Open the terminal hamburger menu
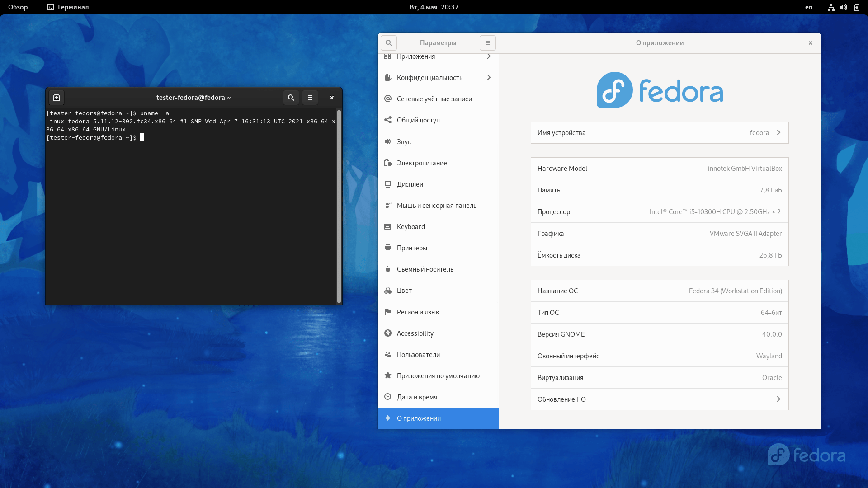The height and width of the screenshot is (488, 868). click(310, 98)
